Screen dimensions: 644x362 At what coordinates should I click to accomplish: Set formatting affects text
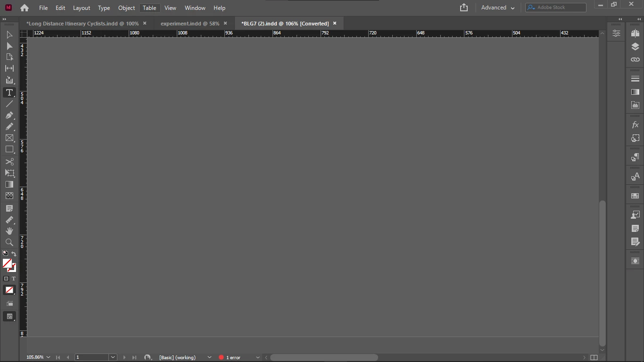13,279
